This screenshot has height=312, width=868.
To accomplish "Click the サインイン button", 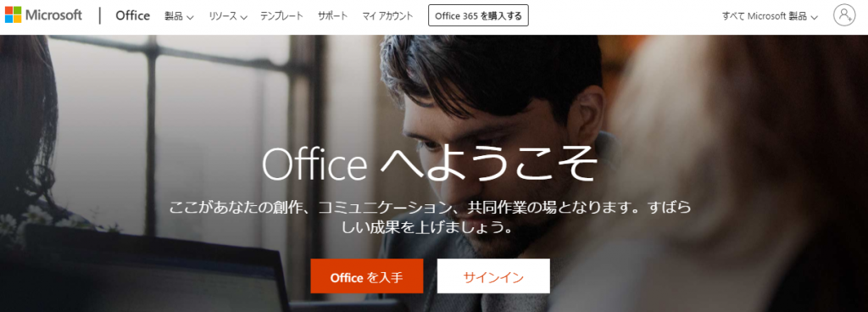I will click(x=493, y=276).
